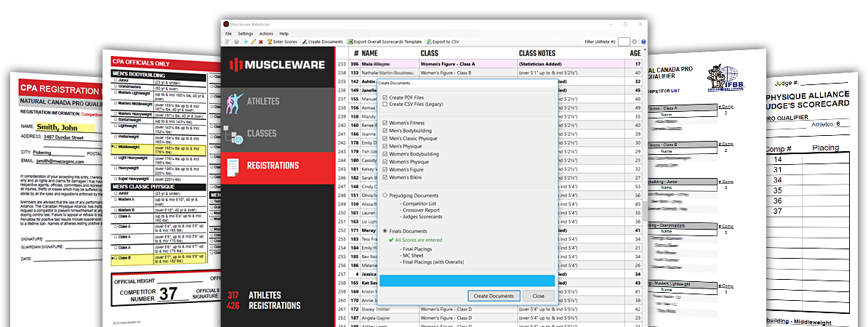Click the pencil edit icon
The image size is (868, 327).
point(252,42)
